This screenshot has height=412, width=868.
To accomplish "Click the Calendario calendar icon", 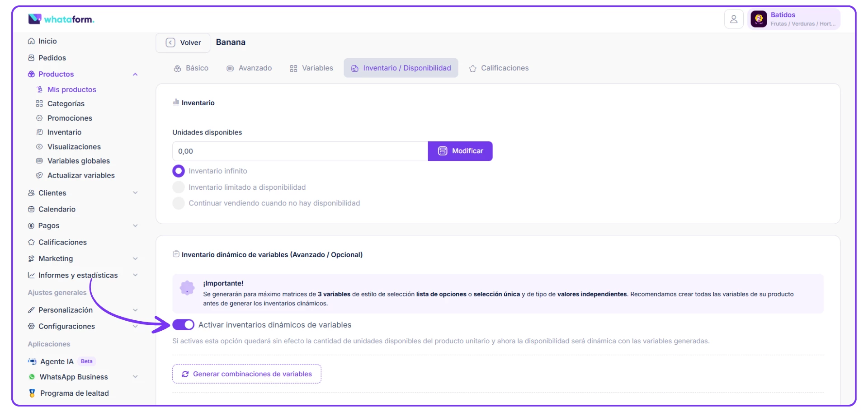I will point(31,209).
